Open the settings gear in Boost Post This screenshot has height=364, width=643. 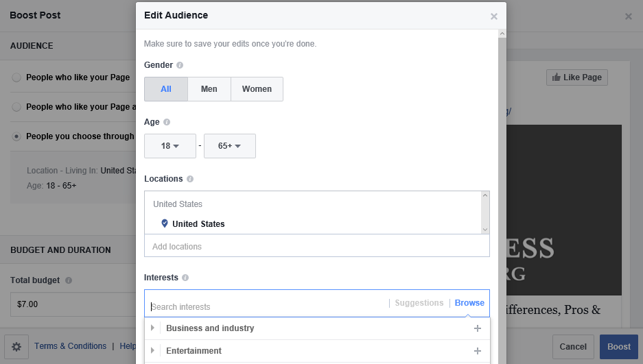click(x=16, y=347)
